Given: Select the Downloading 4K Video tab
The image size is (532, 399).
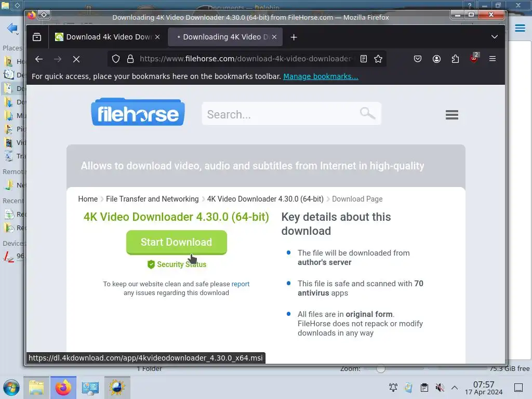Looking at the screenshot, I should pos(224,37).
